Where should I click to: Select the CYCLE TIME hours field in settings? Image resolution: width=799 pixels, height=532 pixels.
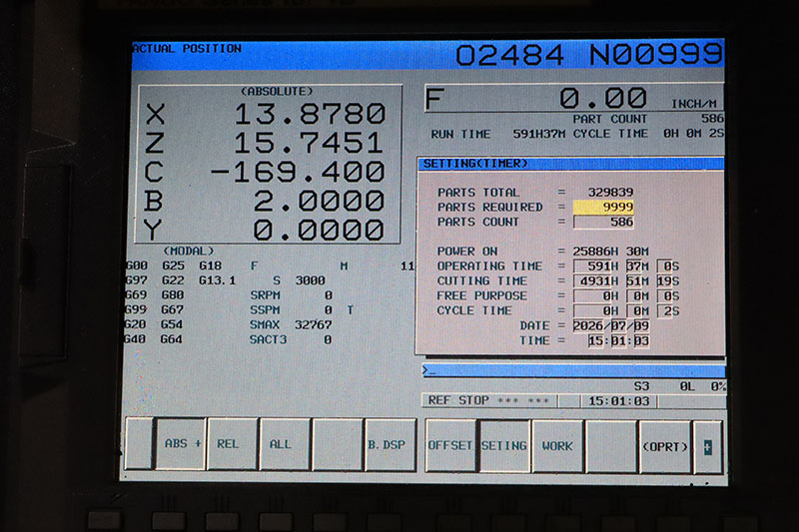click(596, 310)
